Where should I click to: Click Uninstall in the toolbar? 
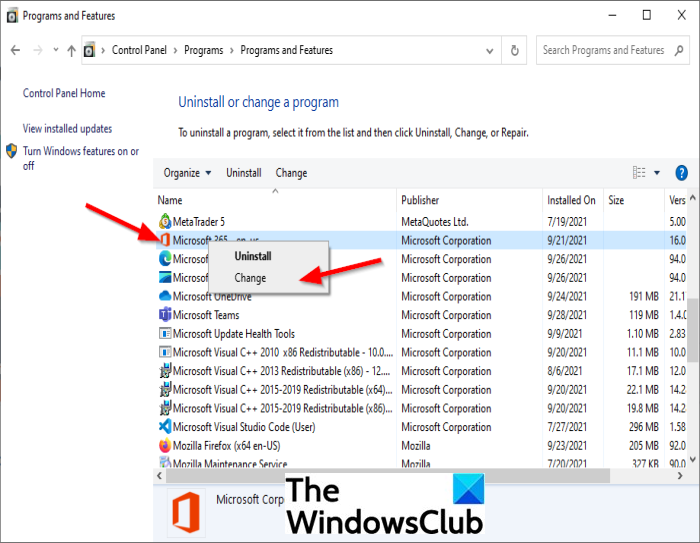244,173
